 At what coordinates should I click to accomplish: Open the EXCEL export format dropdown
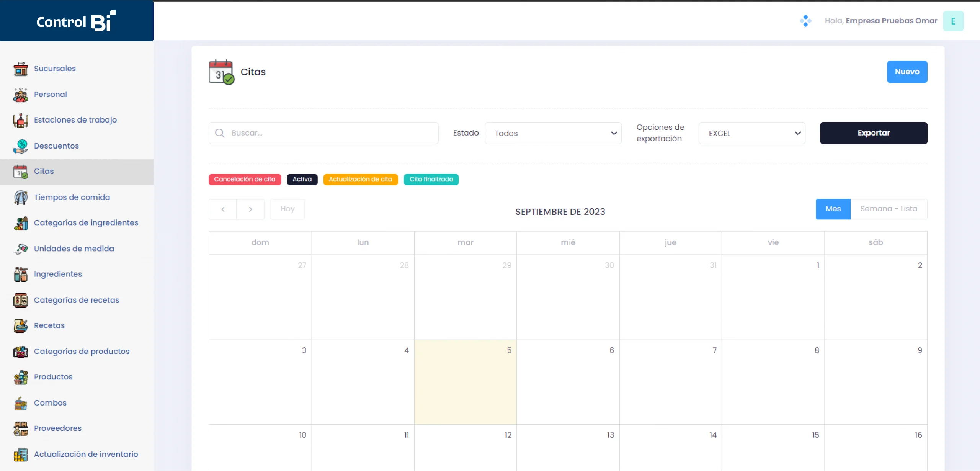752,133
